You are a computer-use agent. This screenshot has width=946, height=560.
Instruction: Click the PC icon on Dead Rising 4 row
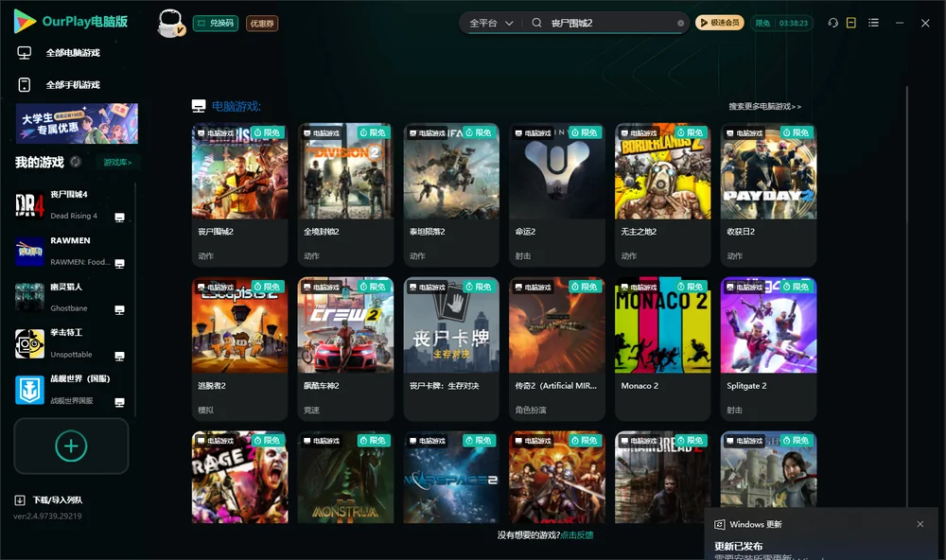point(119,218)
